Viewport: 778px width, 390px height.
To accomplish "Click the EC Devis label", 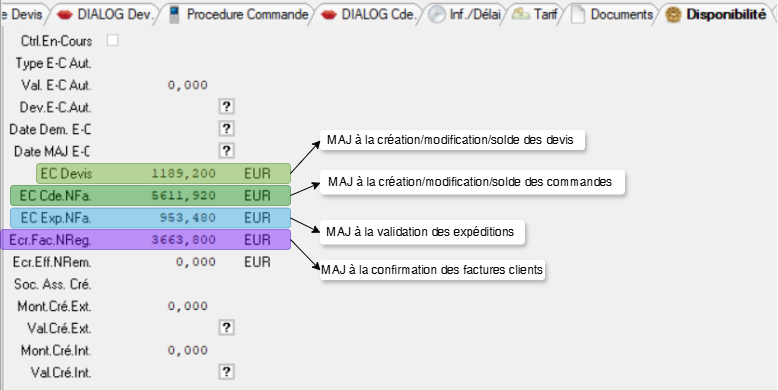I will 66,174.
